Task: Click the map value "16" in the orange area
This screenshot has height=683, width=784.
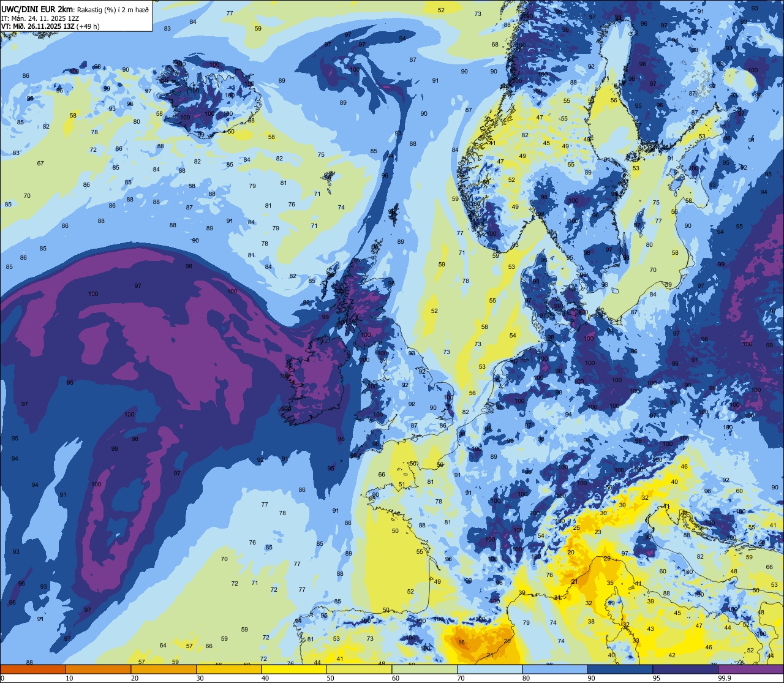Action: pyautogui.click(x=461, y=643)
